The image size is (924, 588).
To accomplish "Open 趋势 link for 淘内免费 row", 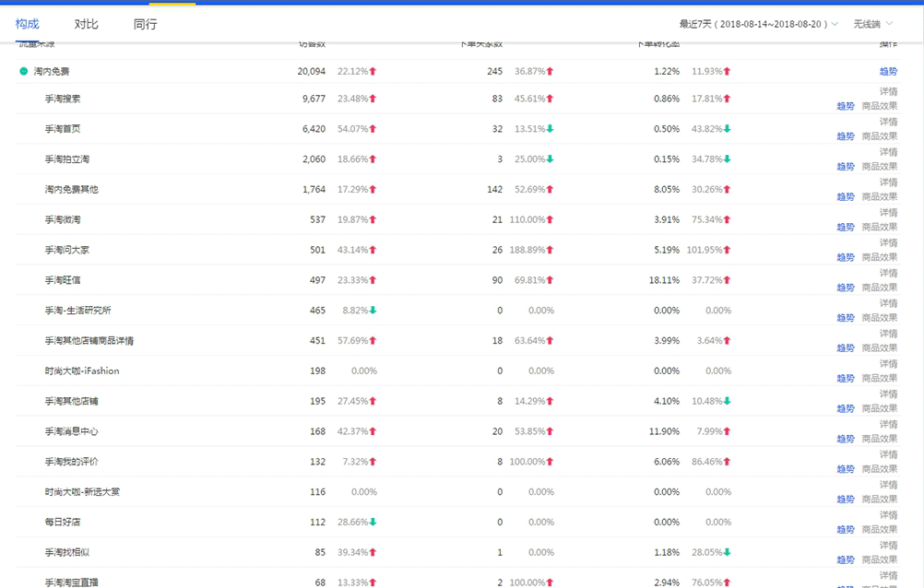I will [x=888, y=71].
